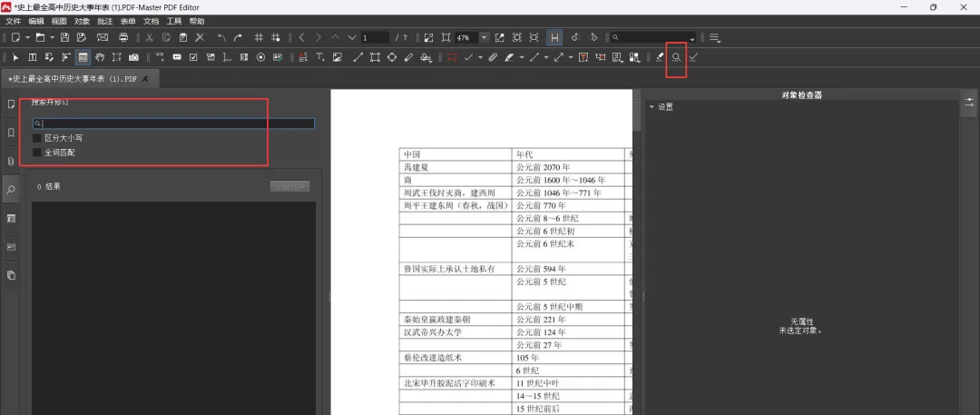Open the attachments paperclip sidebar panel
The image size is (980, 415).
tap(12, 161)
